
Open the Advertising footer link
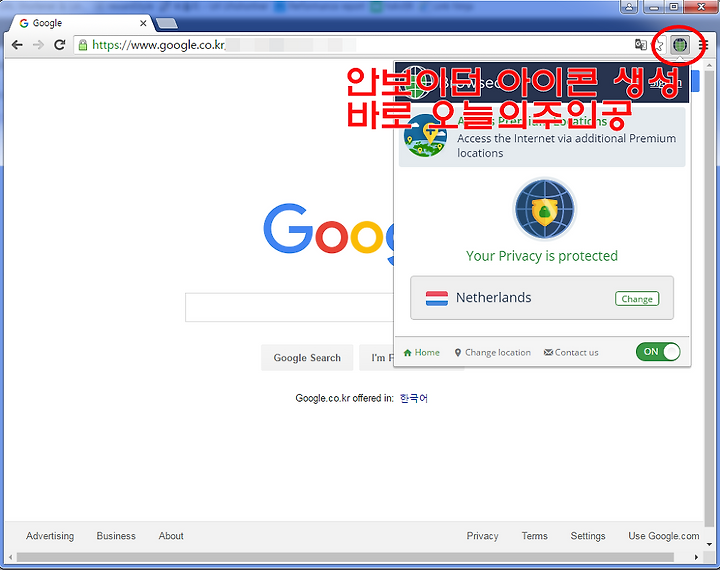50,536
